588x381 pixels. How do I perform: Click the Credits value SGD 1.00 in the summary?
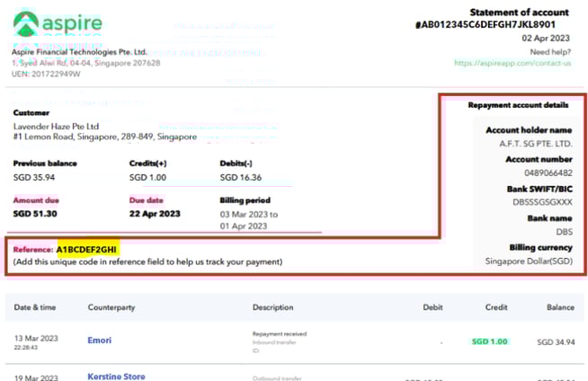[147, 177]
